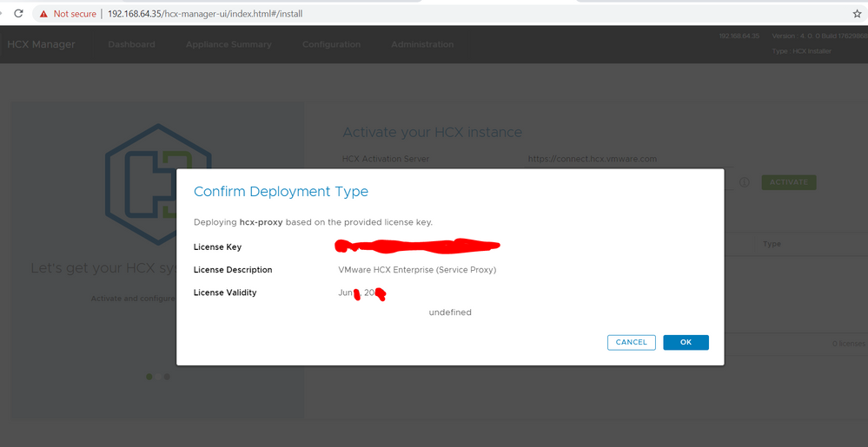The width and height of the screenshot is (868, 447).
Task: Select the second carousel dot
Action: (x=158, y=377)
